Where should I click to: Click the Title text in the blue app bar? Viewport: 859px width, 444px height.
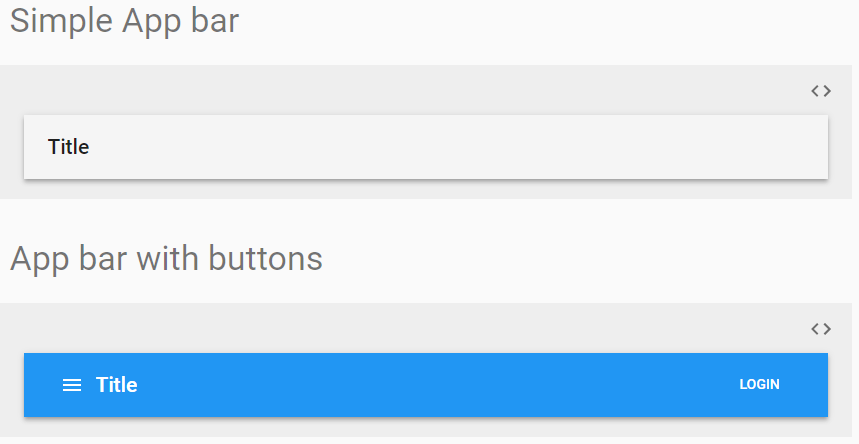[117, 385]
